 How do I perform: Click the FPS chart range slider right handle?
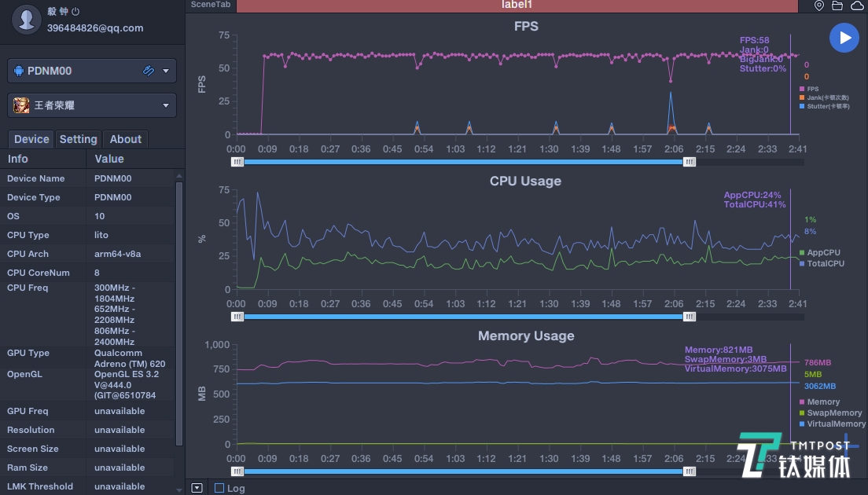click(x=690, y=162)
